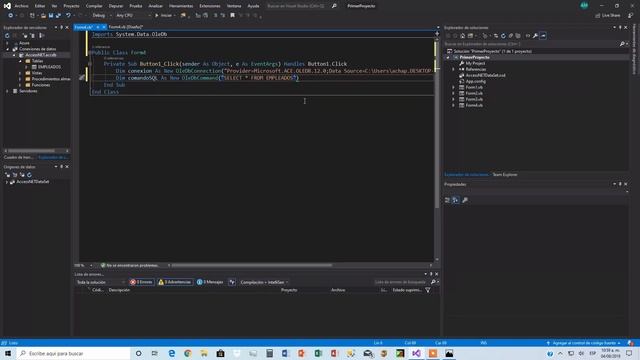The width and height of the screenshot is (640, 360).
Task: Open the Toda la solución dropdown
Action: tap(100, 282)
